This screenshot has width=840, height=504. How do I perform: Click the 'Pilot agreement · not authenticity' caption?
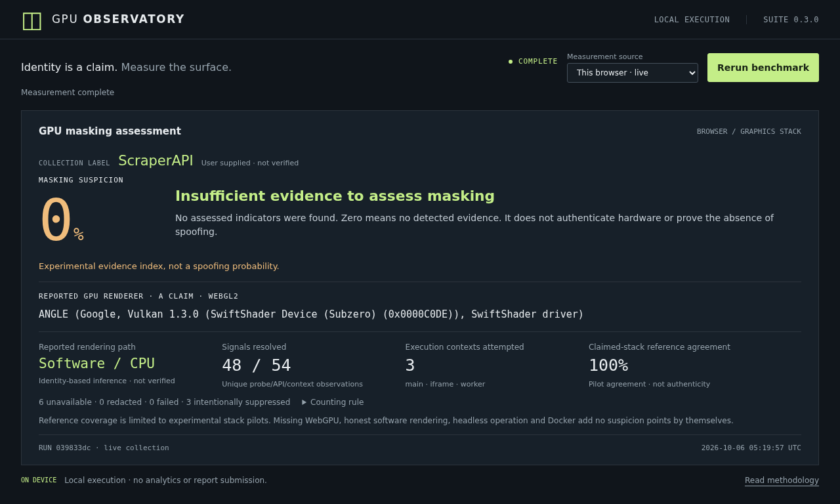point(650,385)
